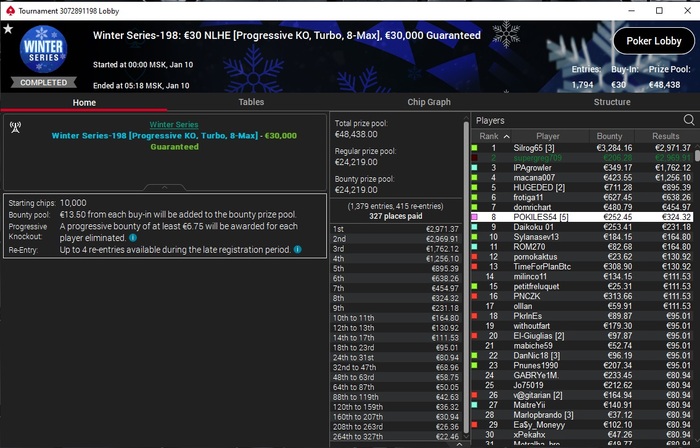Click green country marker next to Silrog65
Image resolution: width=700 pixels, height=448 pixels.
click(475, 148)
